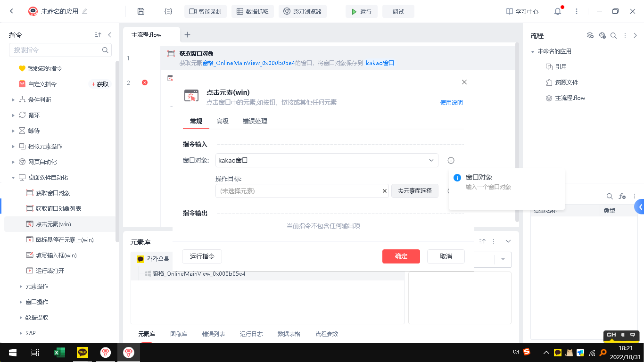The image size is (644, 362).
Task: Expand the 条件判断 instruction group
Action: 13,100
